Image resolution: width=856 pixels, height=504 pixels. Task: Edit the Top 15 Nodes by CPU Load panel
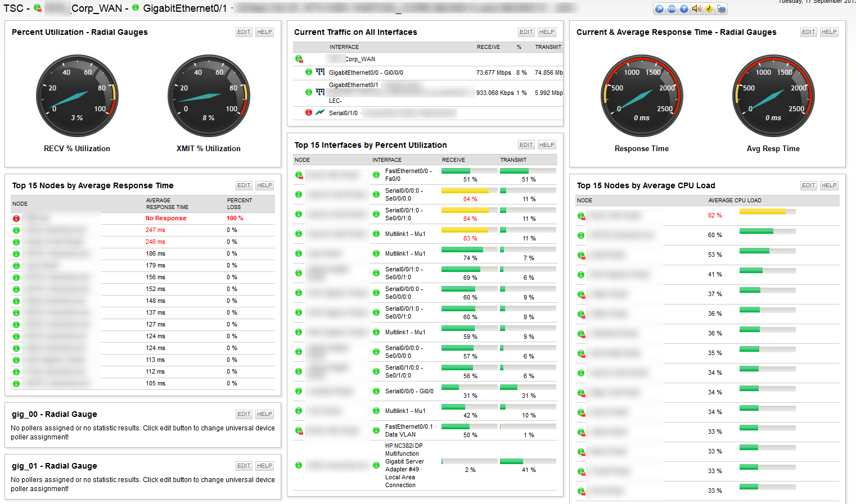[809, 185]
